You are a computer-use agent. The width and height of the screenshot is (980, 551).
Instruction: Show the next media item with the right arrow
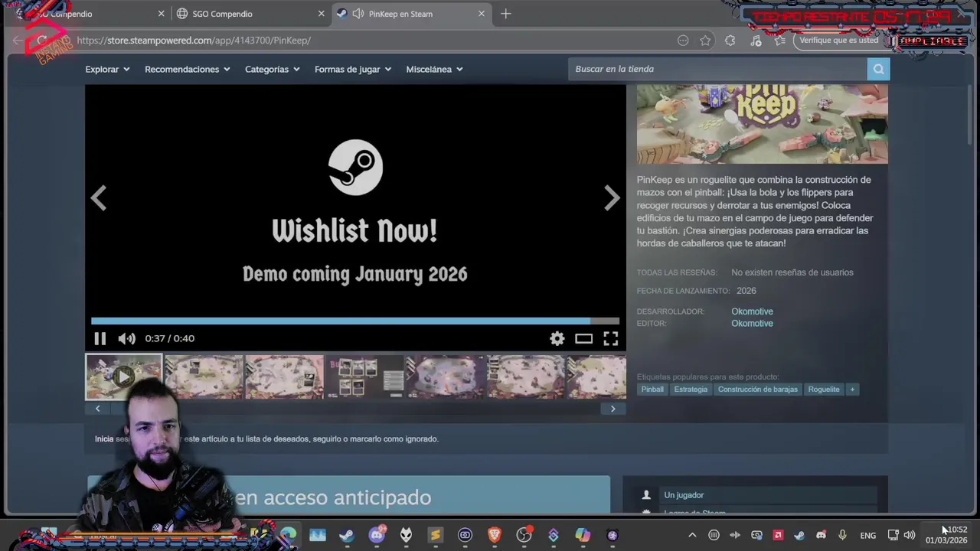pos(611,198)
